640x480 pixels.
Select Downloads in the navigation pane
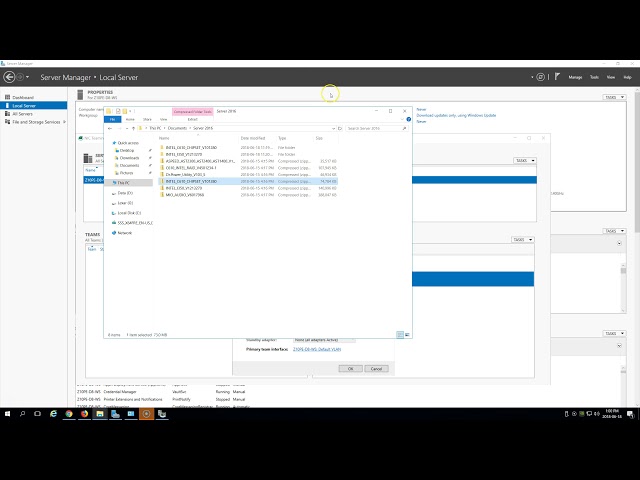[x=129, y=158]
